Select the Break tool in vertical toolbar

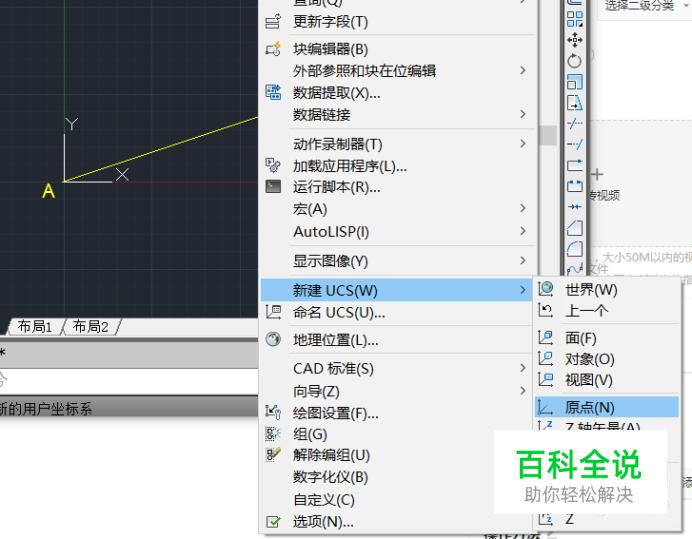click(x=575, y=186)
